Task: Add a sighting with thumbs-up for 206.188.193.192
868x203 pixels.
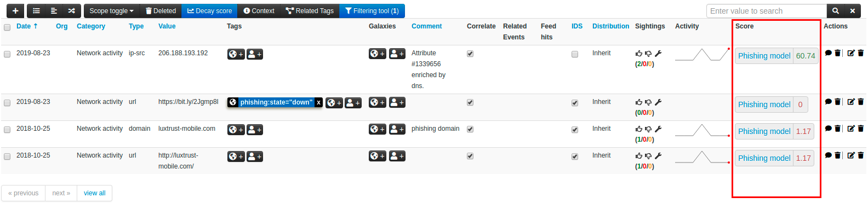Action: (x=639, y=54)
